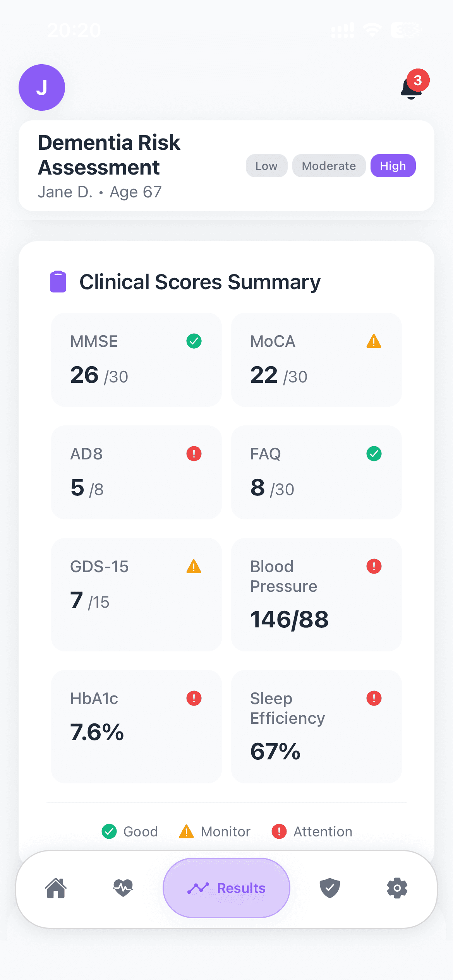Screen dimensions: 453x980
Task: Open the heart-rate vitals tab
Action: click(123, 888)
